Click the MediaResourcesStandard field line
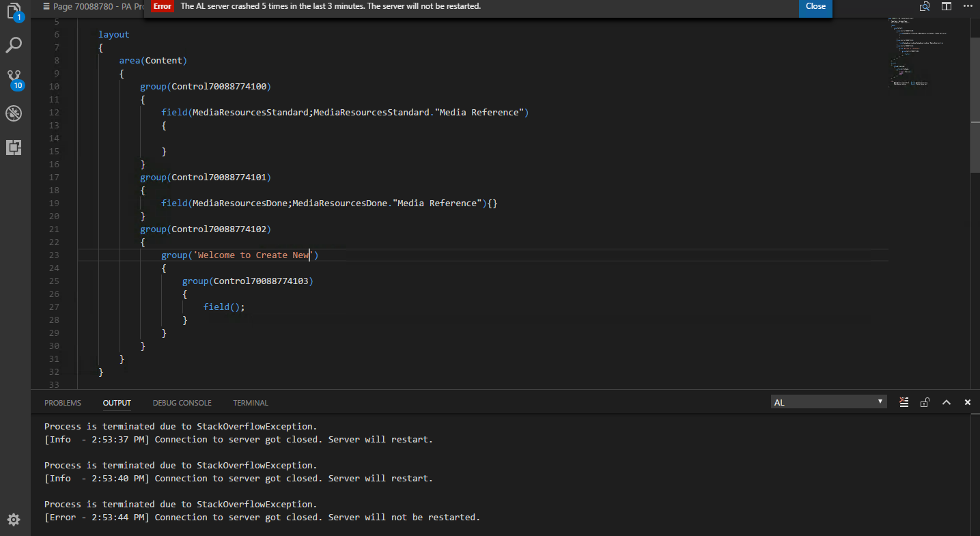Image resolution: width=980 pixels, height=536 pixels. click(346, 113)
